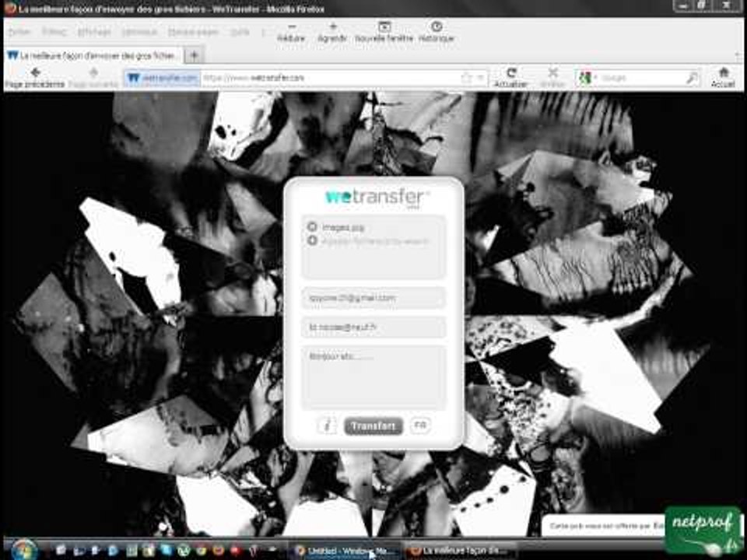Reload the page with Actualiser
Viewport: 747px width, 560px height.
(x=510, y=78)
